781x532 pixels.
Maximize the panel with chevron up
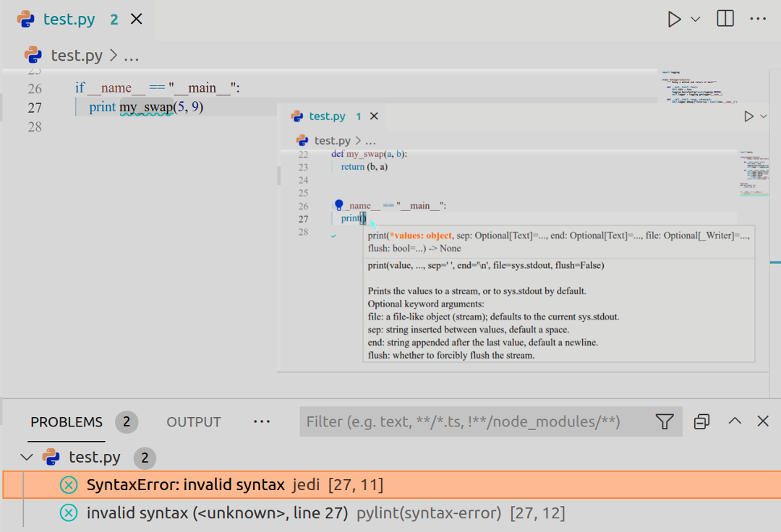(x=735, y=421)
